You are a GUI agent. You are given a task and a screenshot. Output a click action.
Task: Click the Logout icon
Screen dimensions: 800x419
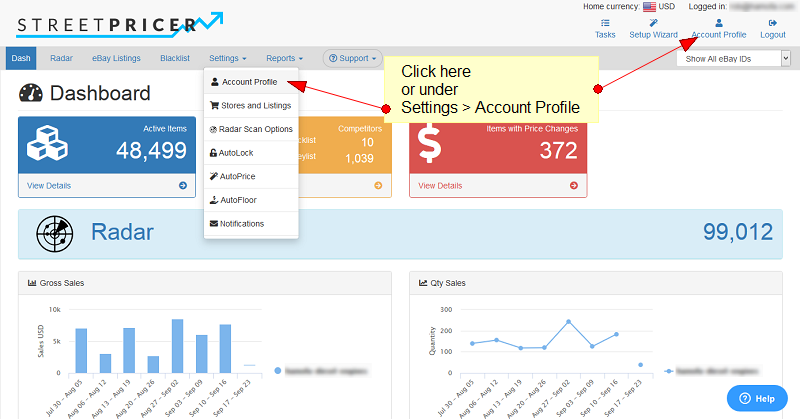point(773,21)
